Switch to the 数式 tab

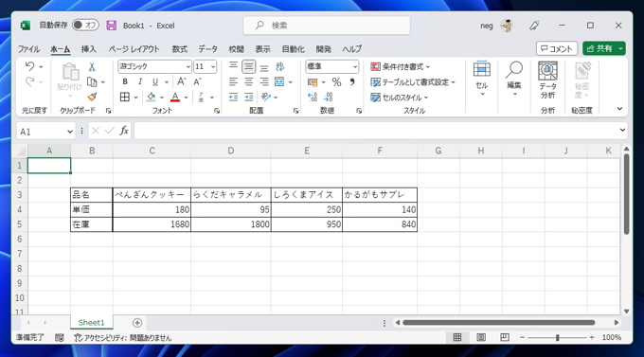tap(180, 49)
